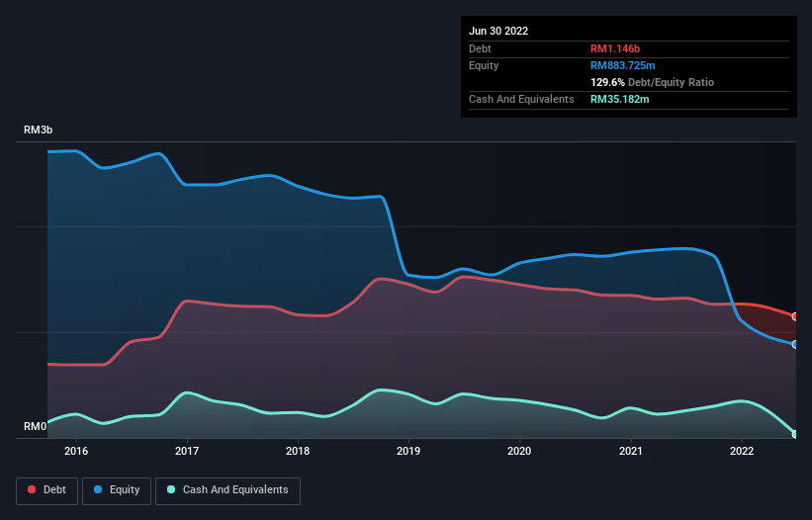Select the 2018 x-axis label

pos(298,451)
